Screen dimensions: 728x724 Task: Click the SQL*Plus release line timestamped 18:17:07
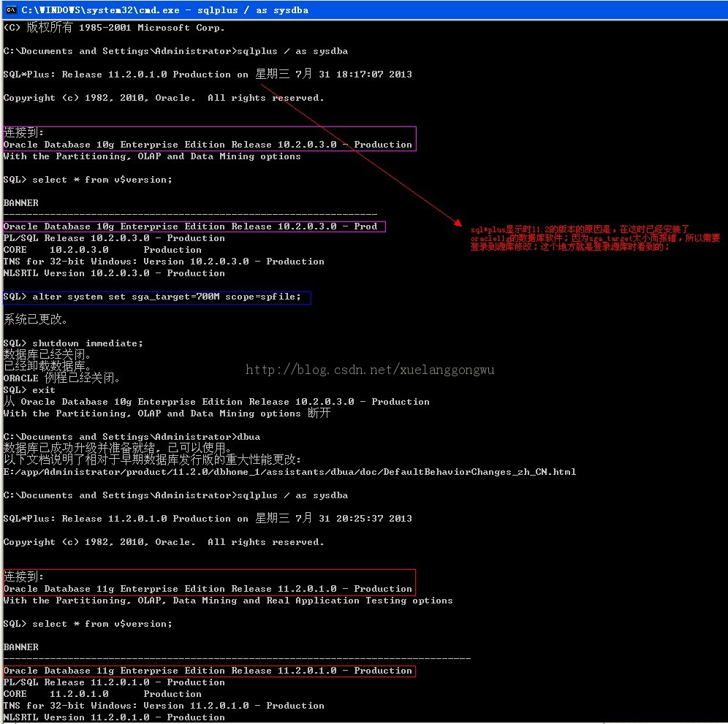coord(208,74)
